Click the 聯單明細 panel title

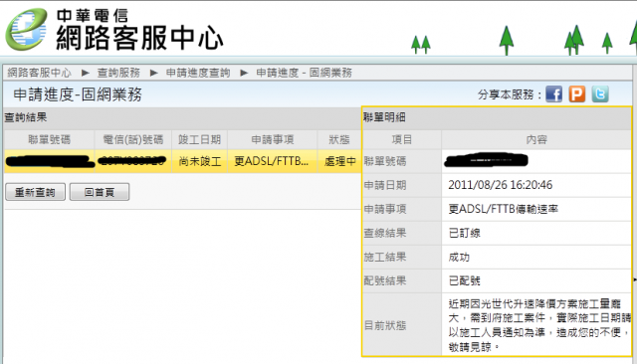click(384, 117)
